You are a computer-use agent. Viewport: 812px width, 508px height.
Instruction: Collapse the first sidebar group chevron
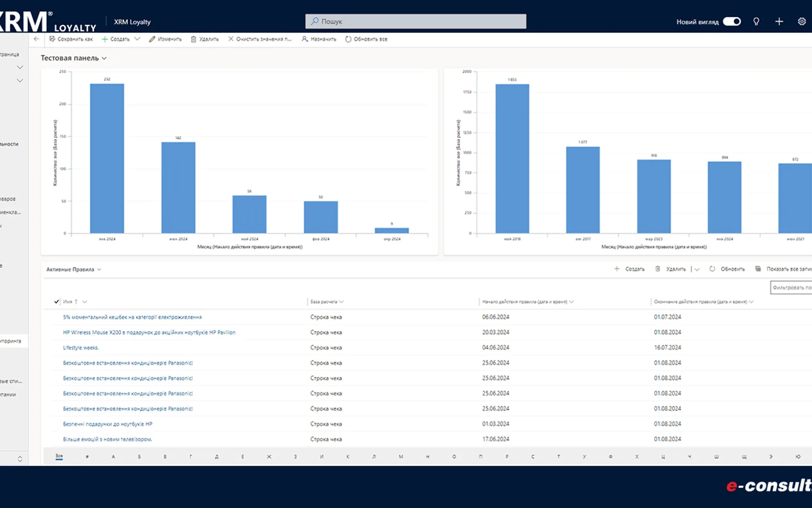click(x=20, y=67)
